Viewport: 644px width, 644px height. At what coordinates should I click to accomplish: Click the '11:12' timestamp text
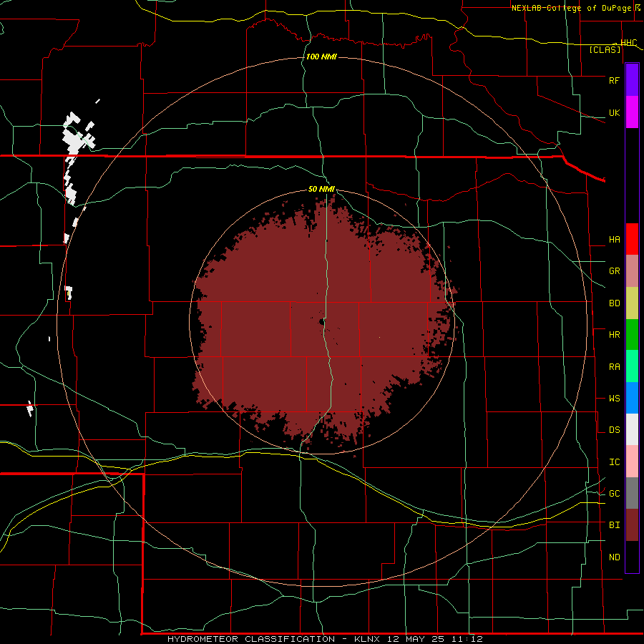467,639
